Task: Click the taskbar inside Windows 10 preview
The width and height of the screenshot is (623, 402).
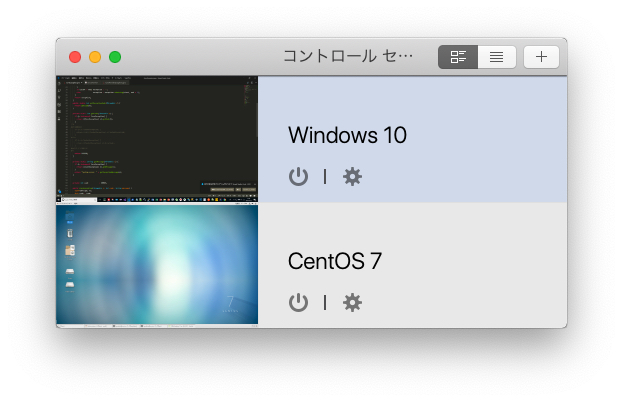Action: (157, 199)
